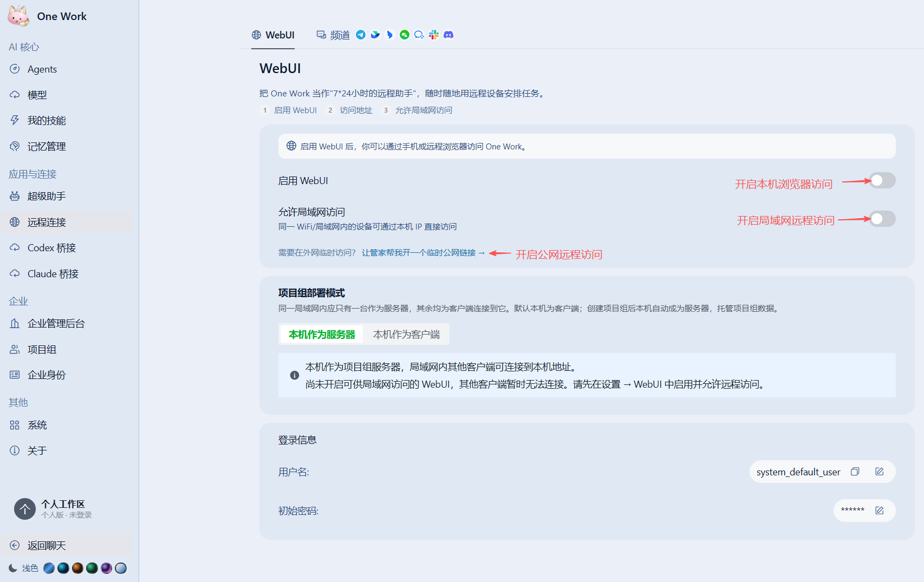The width and height of the screenshot is (924, 582).
Task: Click the DingTalk blue wing channel icon
Action: [x=390, y=35]
